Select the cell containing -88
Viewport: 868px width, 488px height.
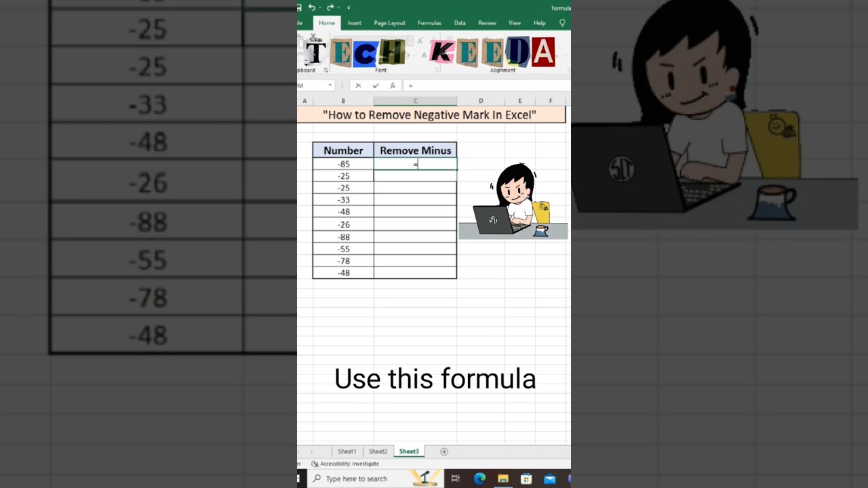[343, 237]
